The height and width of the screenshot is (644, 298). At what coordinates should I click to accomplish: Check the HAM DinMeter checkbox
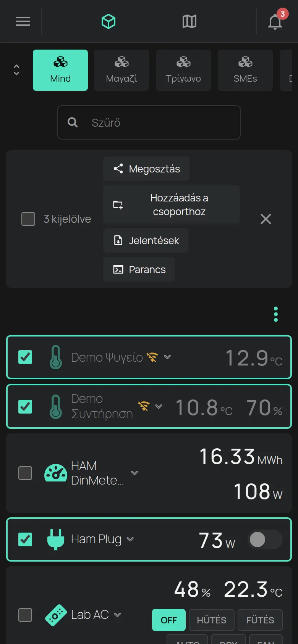click(x=25, y=473)
